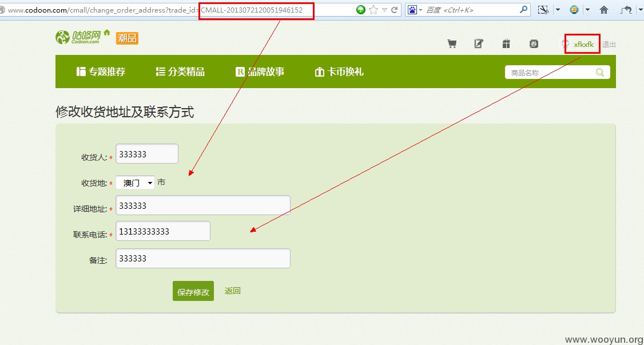Click the 备注 remarks input field
644x345 pixels.
coord(203,259)
